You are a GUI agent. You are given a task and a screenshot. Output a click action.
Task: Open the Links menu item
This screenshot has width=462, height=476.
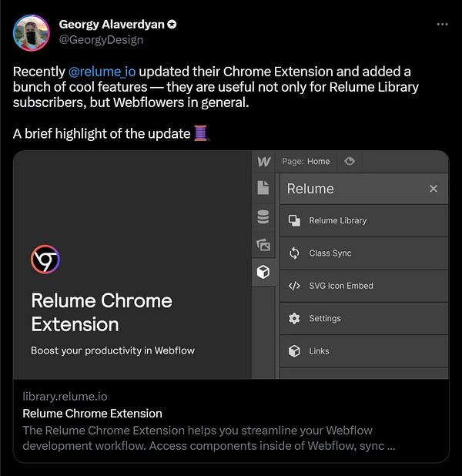(319, 351)
